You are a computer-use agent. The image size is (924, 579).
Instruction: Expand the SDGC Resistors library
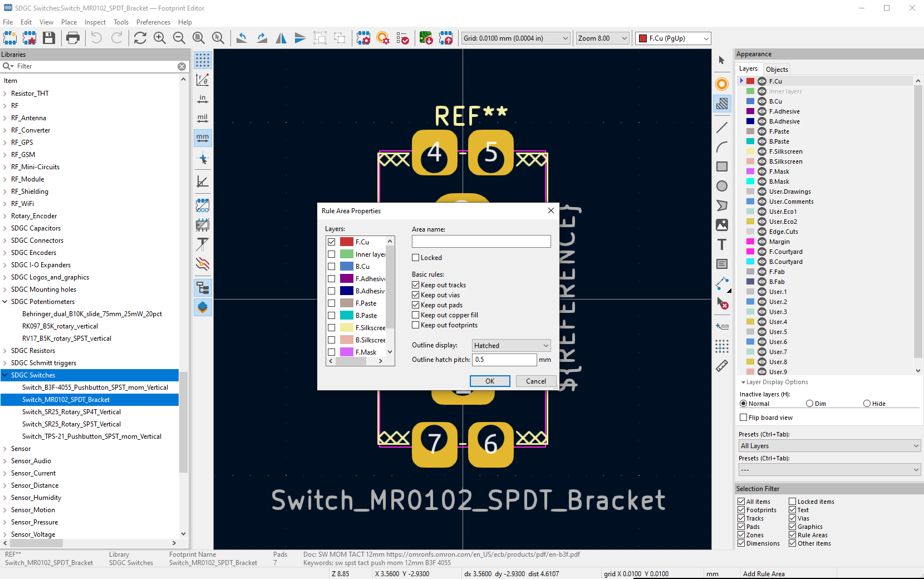click(x=5, y=351)
